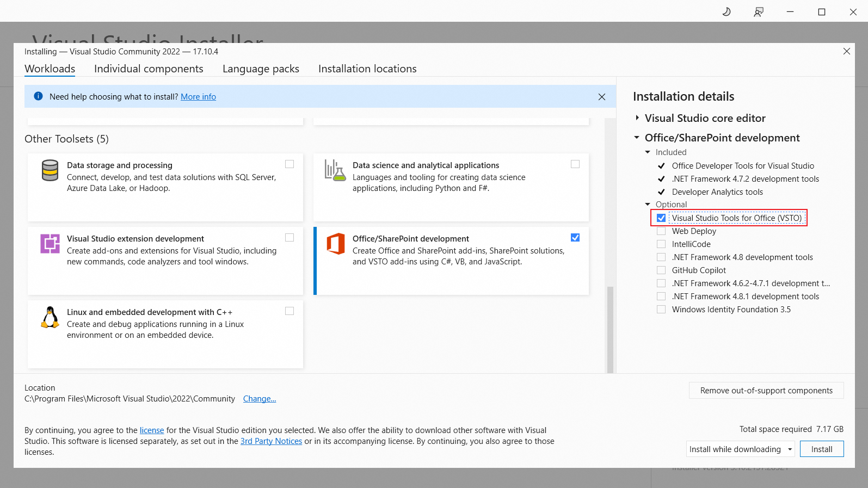Click the Linux penguin icon

(50, 317)
